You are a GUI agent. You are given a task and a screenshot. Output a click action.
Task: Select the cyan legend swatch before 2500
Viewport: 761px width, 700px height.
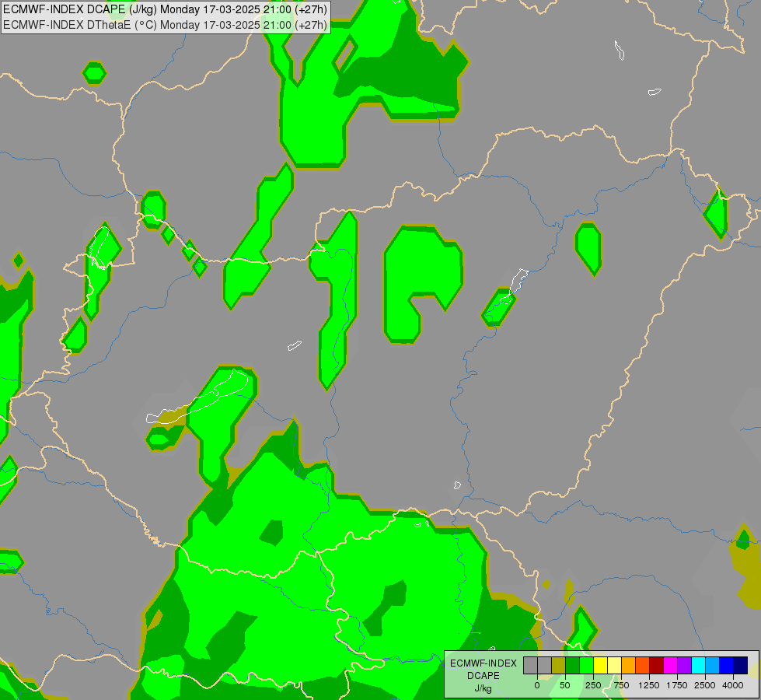pos(698,666)
